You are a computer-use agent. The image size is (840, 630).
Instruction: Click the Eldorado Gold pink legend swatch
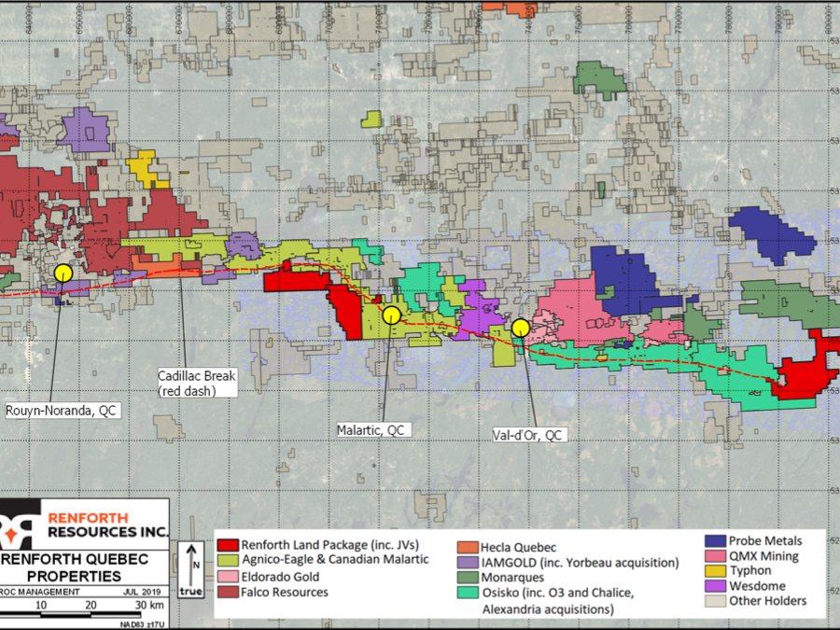pos(228,577)
